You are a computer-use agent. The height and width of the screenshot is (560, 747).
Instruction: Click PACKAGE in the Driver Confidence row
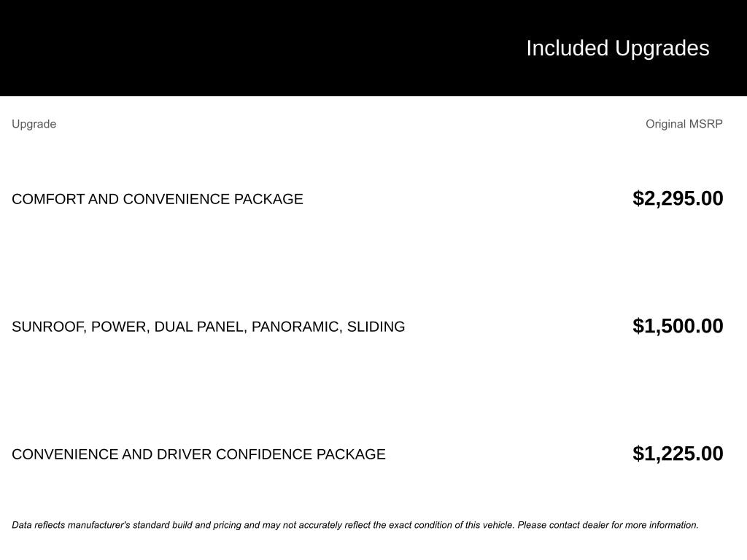tap(351, 454)
